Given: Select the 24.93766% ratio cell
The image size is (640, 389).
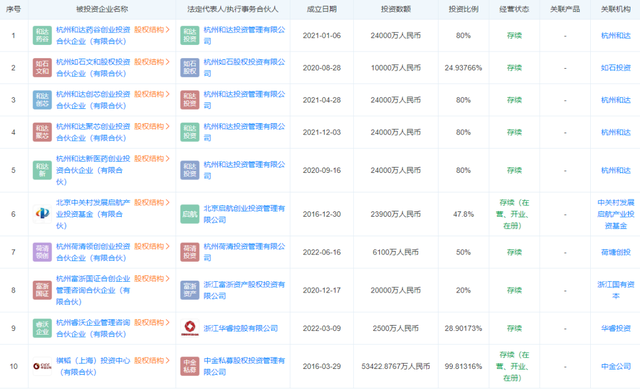Looking at the screenshot, I should (x=463, y=68).
